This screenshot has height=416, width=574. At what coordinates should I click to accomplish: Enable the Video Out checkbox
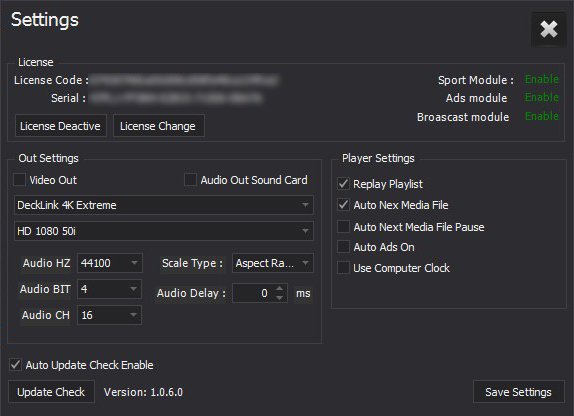(x=19, y=180)
